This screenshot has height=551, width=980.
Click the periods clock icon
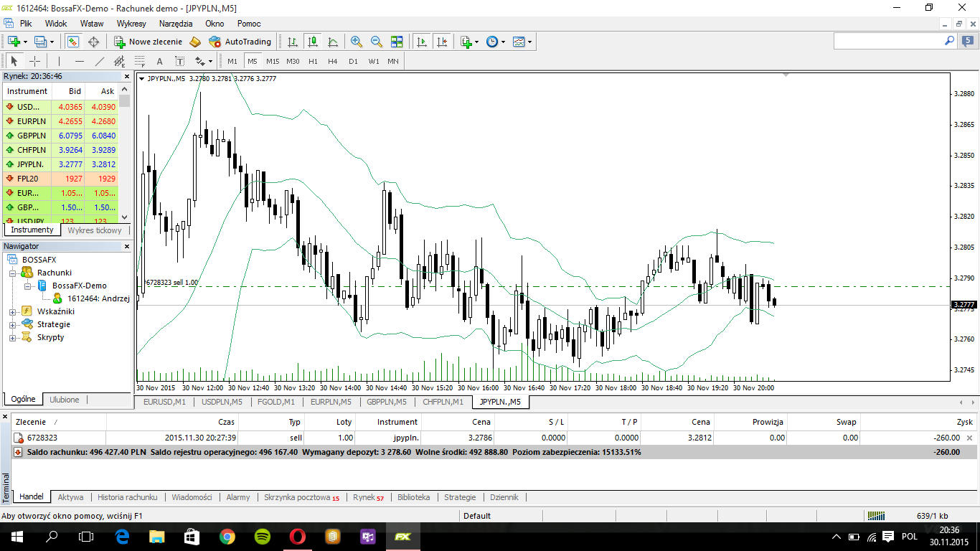pyautogui.click(x=492, y=42)
